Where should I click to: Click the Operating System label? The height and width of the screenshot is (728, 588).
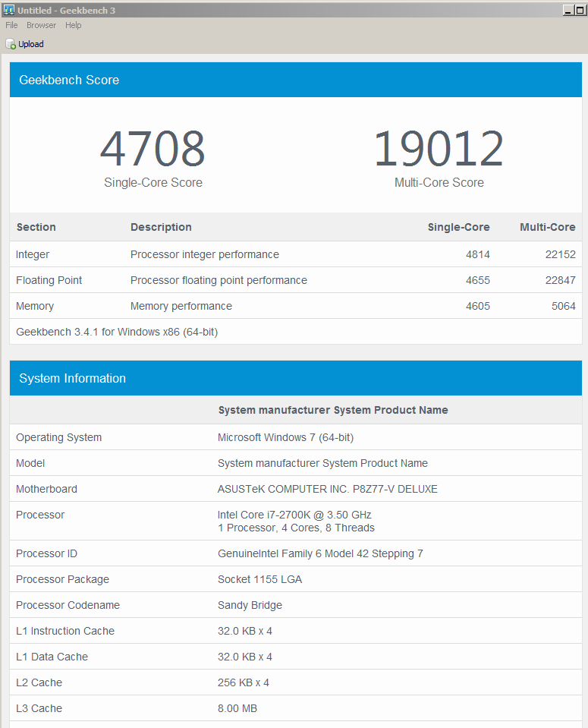tap(59, 437)
